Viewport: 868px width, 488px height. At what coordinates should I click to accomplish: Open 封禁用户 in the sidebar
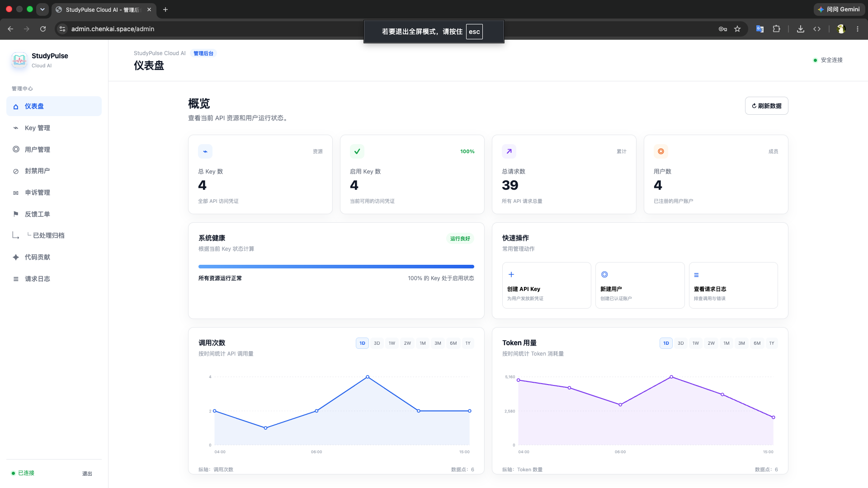(x=54, y=171)
